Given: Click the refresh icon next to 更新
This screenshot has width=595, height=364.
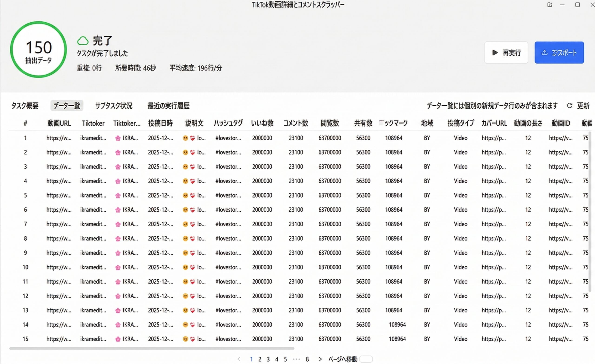Looking at the screenshot, I should pyautogui.click(x=570, y=106).
